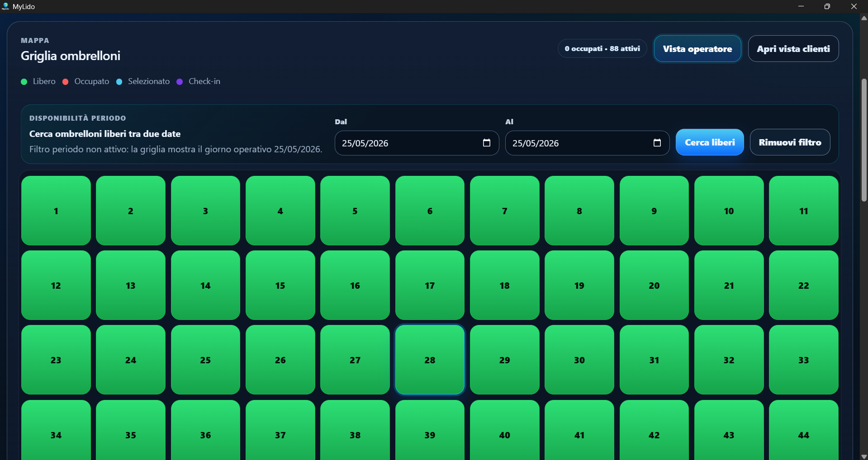Image resolution: width=868 pixels, height=460 pixels.
Task: Click the Rimuovi filtro button
Action: (790, 142)
